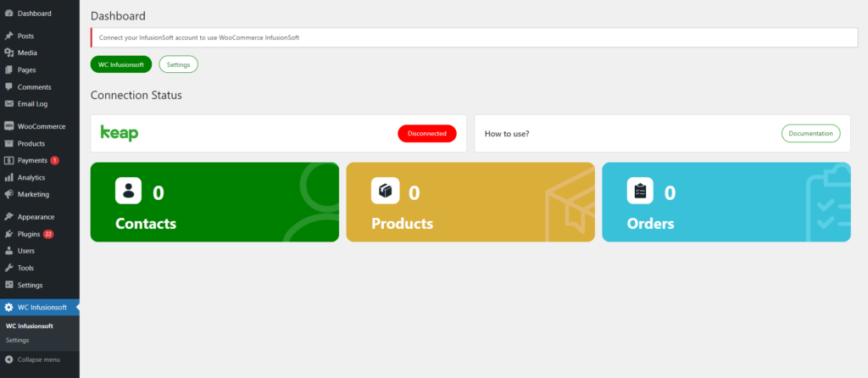The image size is (868, 378).
Task: Click the Comments speech bubble icon
Action: 8,87
